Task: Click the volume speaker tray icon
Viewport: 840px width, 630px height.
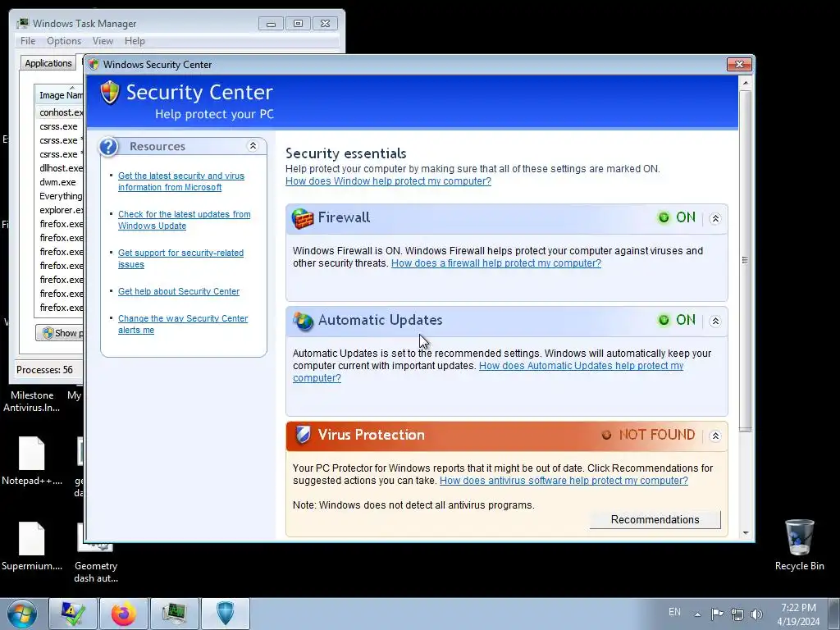Action: pyautogui.click(x=756, y=614)
